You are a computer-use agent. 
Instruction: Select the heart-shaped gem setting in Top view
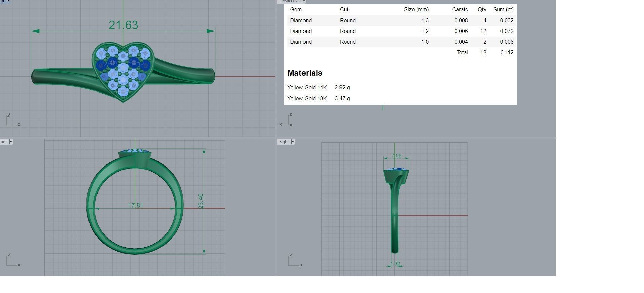[x=123, y=71]
